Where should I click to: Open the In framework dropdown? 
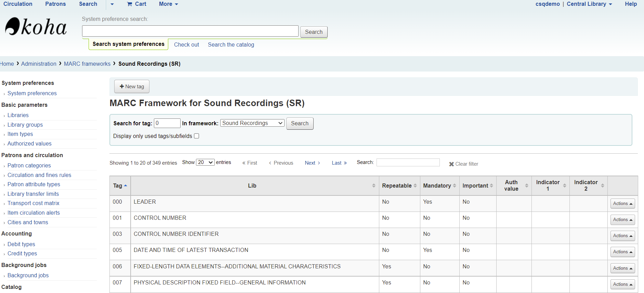click(252, 123)
